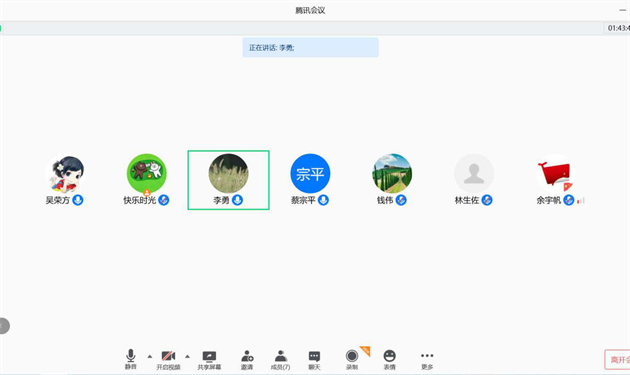Toggle 蔡宗平's microphone indicator
The width and height of the screenshot is (630, 375).
(x=323, y=200)
